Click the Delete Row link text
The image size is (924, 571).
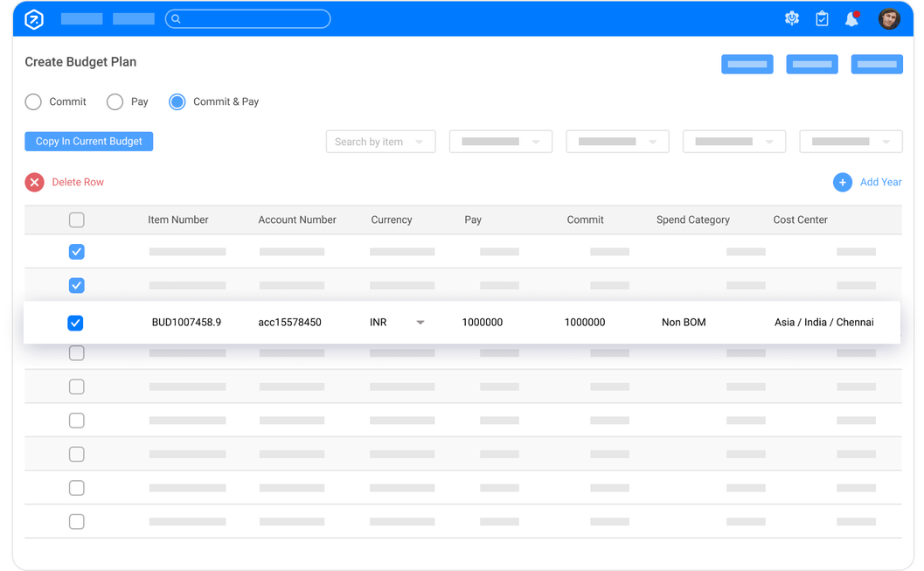(78, 182)
